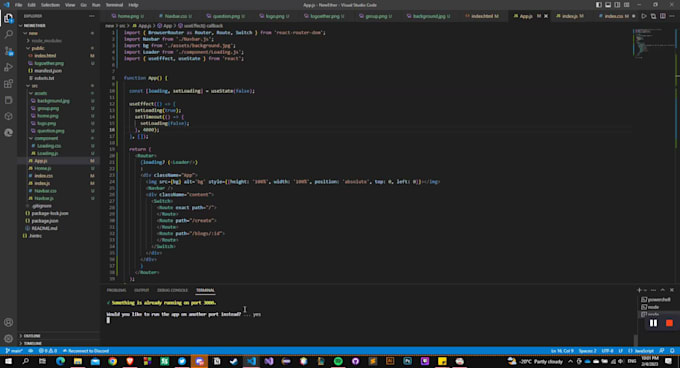Open the Extensions view

[x=8, y=84]
